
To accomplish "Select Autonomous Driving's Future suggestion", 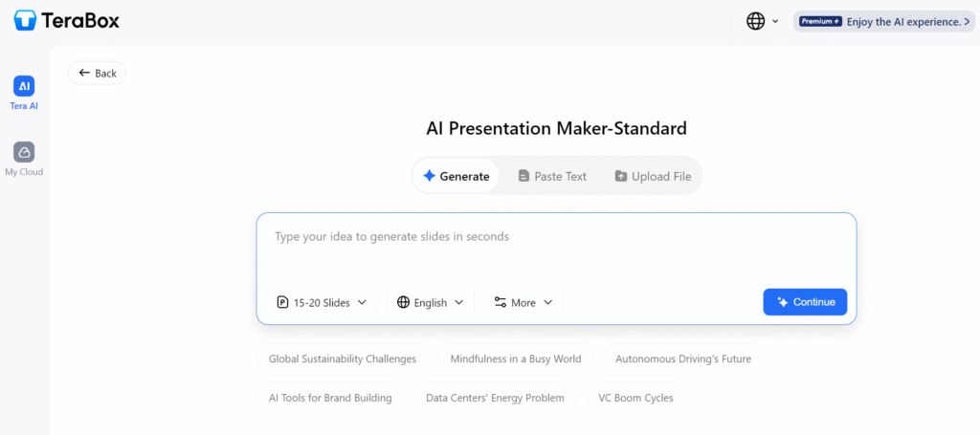I will pyautogui.click(x=682, y=359).
